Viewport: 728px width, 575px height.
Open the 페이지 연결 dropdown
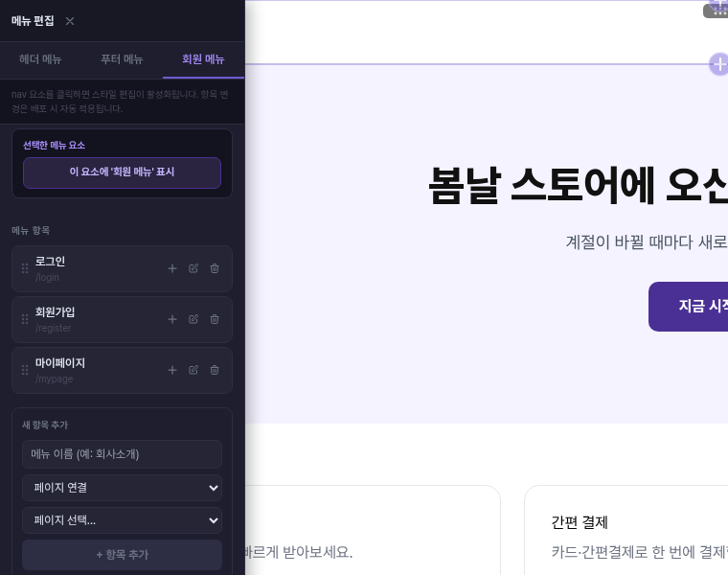coord(122,488)
